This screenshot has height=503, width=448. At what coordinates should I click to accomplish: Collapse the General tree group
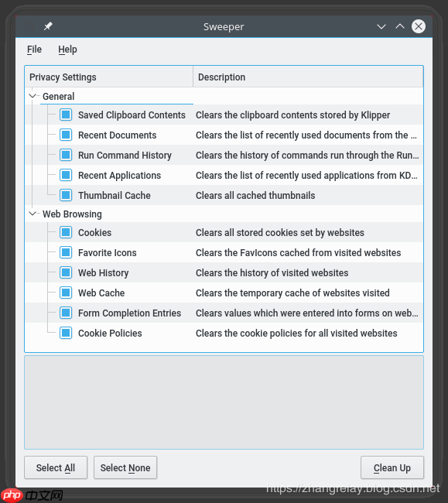click(x=32, y=96)
